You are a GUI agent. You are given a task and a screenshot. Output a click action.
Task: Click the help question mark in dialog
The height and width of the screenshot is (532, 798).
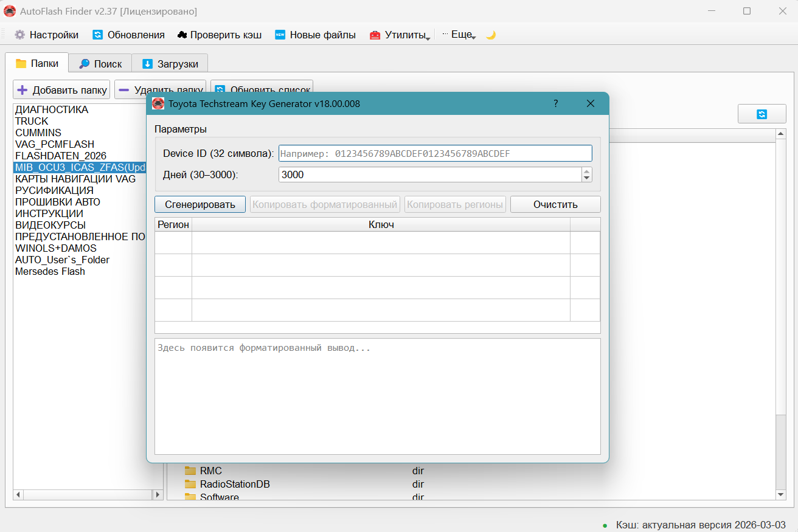click(555, 103)
